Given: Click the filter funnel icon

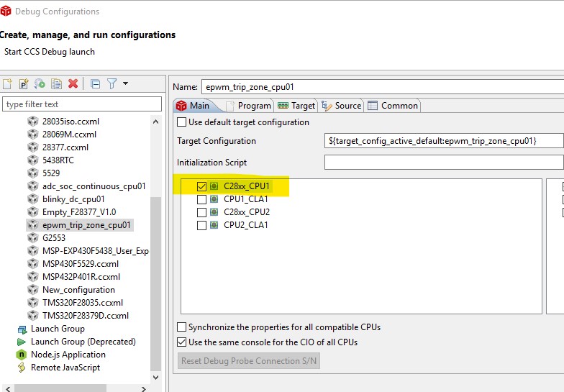Looking at the screenshot, I should (112, 83).
